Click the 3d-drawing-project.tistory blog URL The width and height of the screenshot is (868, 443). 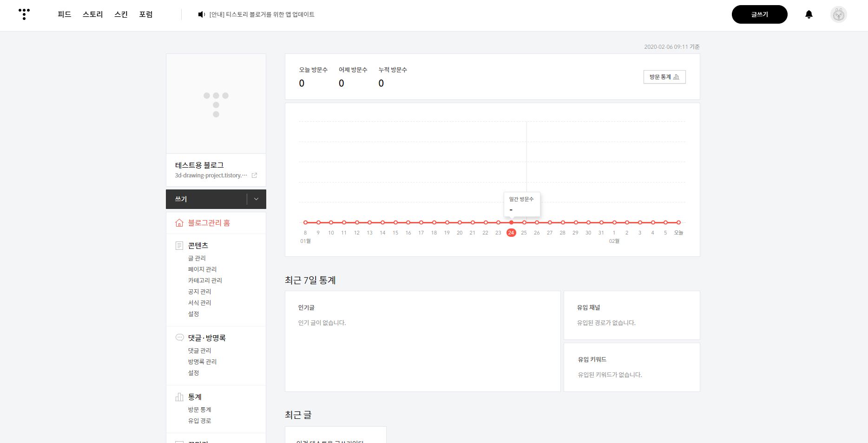211,176
